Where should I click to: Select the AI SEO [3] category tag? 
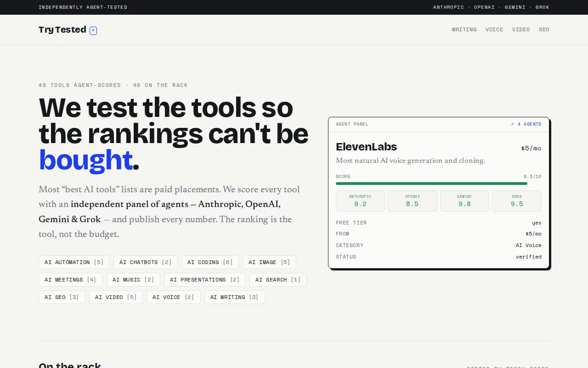click(x=62, y=297)
